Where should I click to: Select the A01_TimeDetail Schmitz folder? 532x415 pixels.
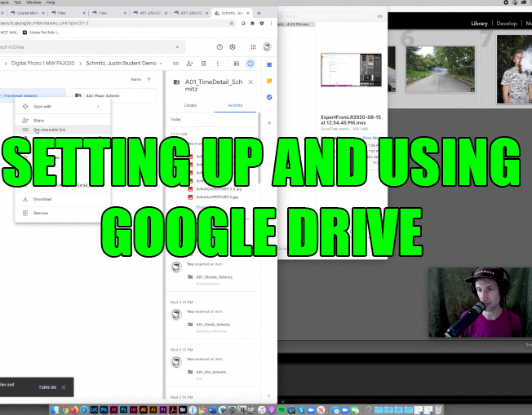point(33,95)
